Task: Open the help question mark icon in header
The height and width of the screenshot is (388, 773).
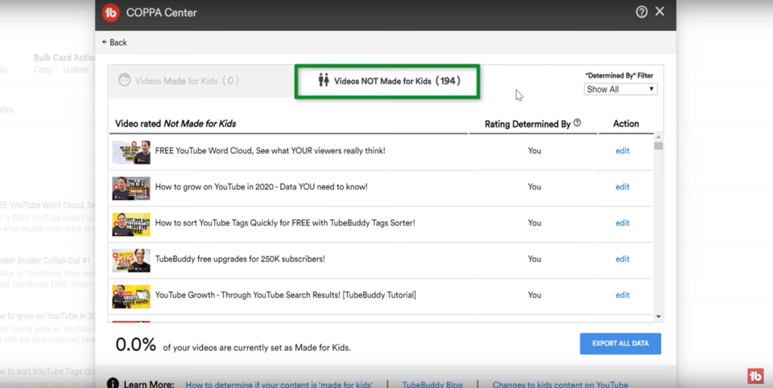Action: pos(641,12)
